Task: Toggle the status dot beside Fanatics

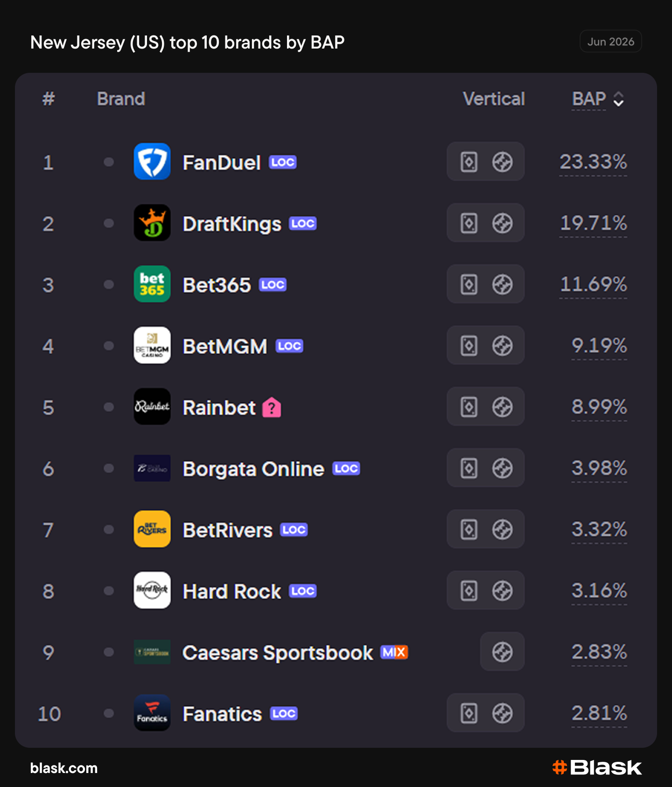Action: [109, 713]
